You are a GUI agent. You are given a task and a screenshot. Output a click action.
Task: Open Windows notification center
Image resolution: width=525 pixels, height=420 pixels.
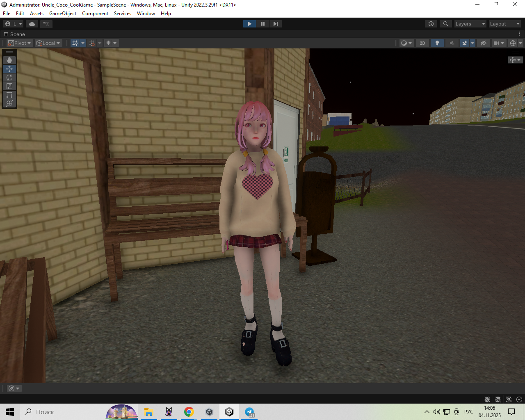511,412
